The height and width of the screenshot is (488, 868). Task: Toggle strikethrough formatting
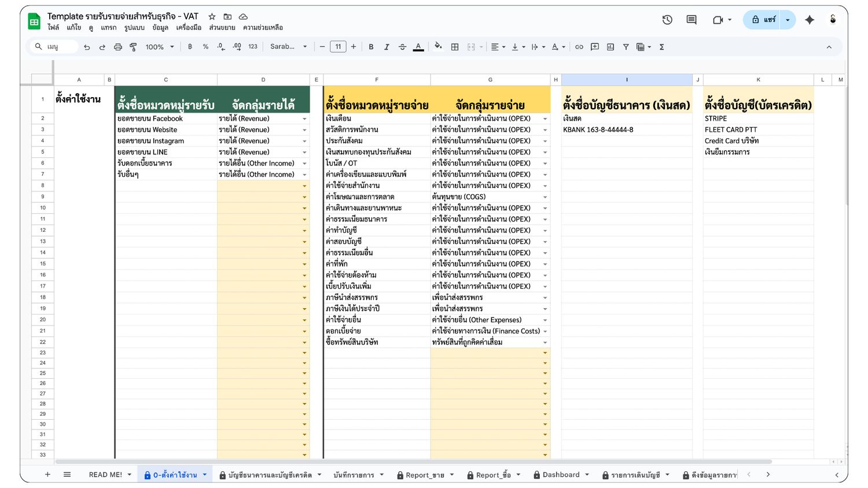402,47
